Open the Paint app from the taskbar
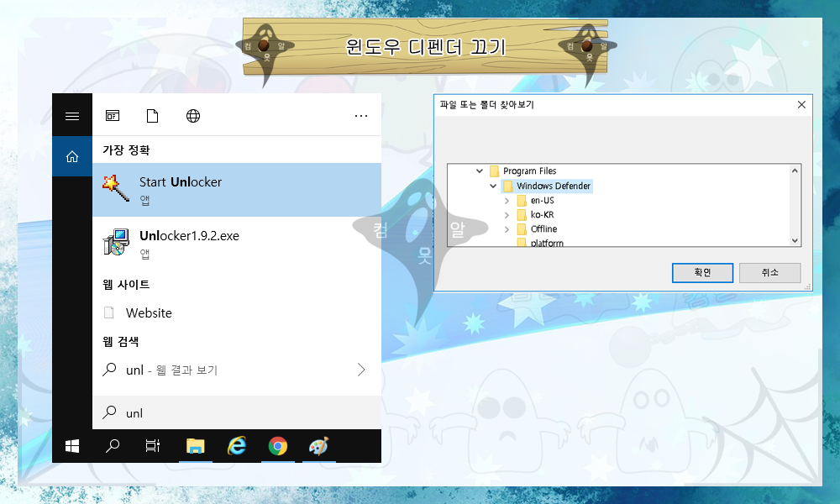 click(x=318, y=445)
